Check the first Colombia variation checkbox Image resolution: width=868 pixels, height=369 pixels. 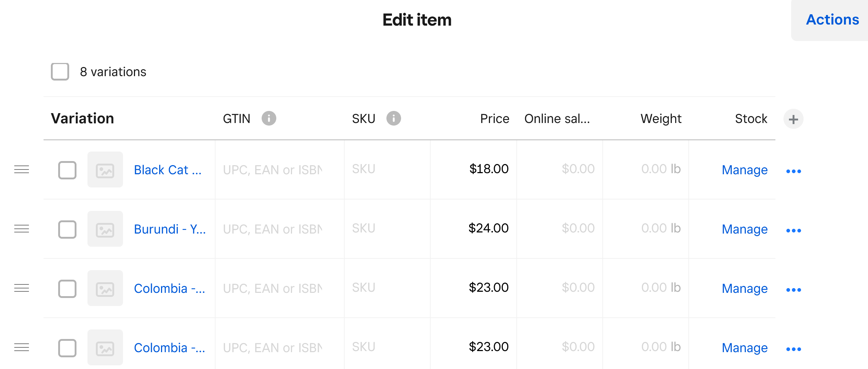pyautogui.click(x=67, y=289)
